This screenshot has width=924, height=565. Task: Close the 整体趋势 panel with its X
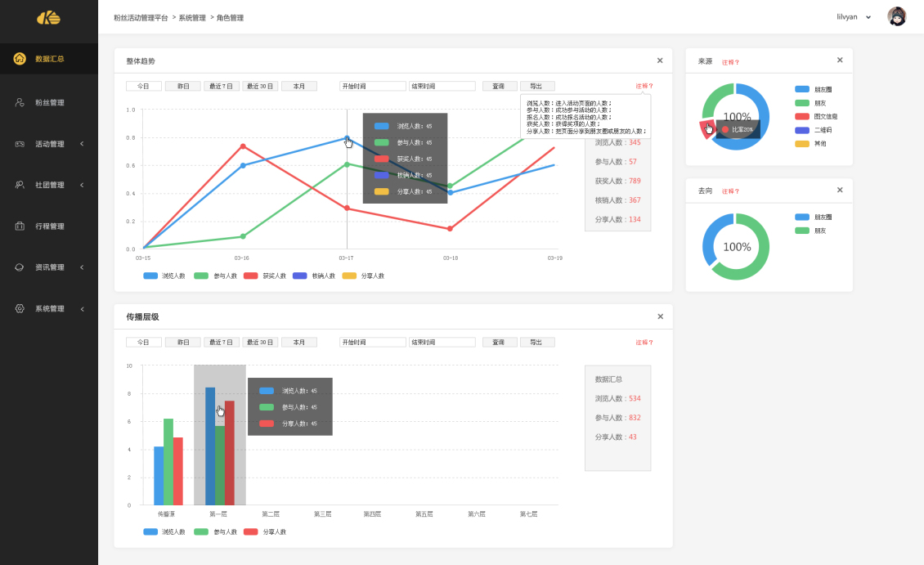point(660,61)
